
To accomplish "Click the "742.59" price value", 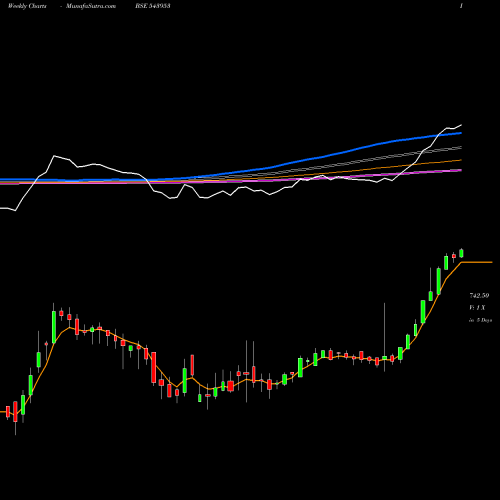I will pos(479,296).
